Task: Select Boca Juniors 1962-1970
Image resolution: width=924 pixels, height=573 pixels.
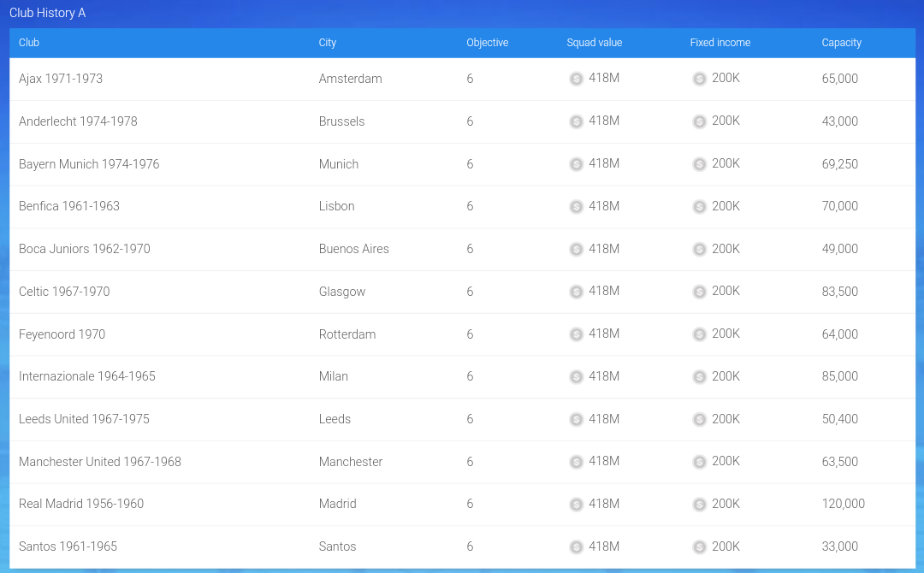Action: click(x=84, y=249)
